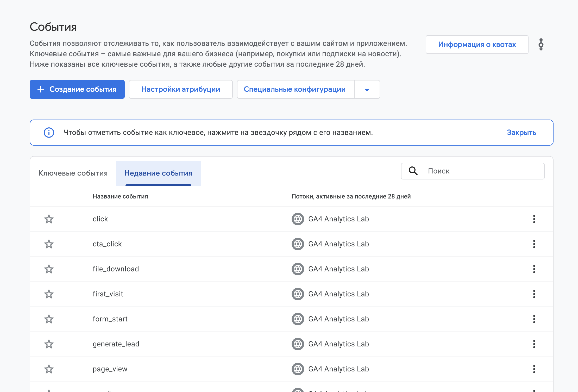Open more options for file_download

534,269
